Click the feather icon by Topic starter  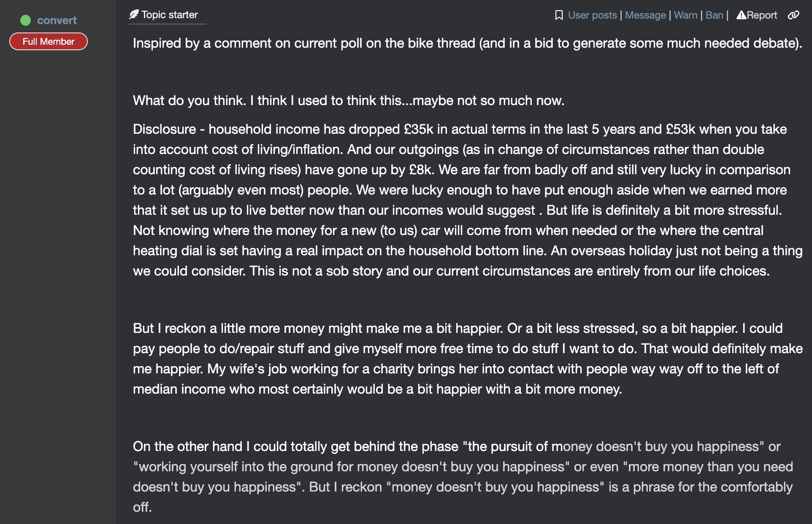coord(134,15)
